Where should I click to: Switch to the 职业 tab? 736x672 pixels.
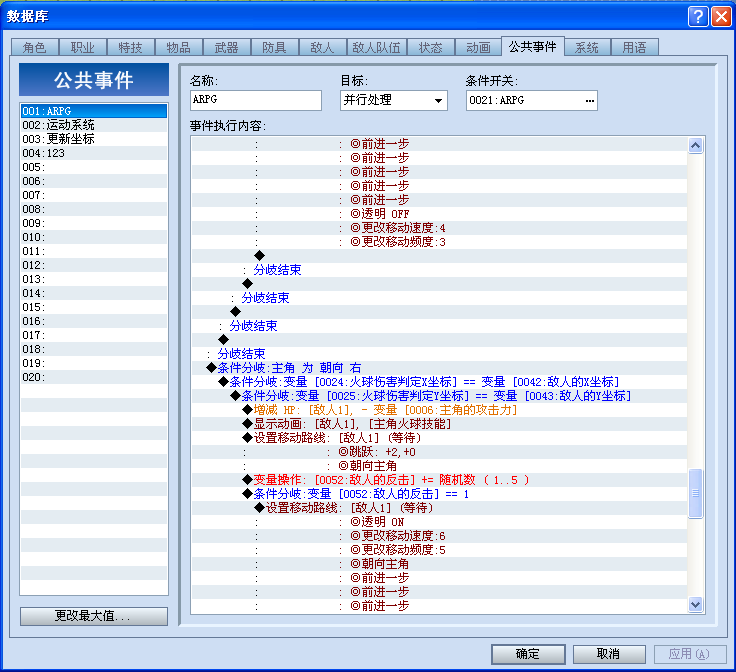coord(83,47)
